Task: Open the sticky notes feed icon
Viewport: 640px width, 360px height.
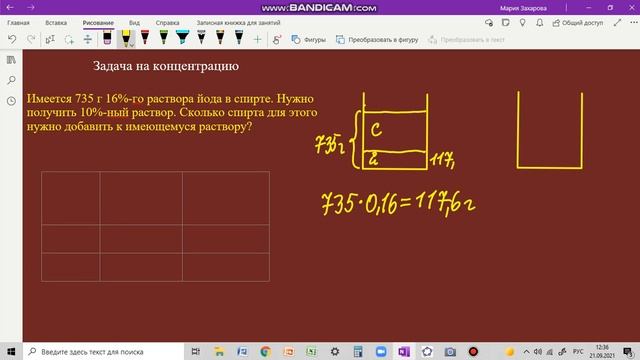Action: [x=505, y=23]
